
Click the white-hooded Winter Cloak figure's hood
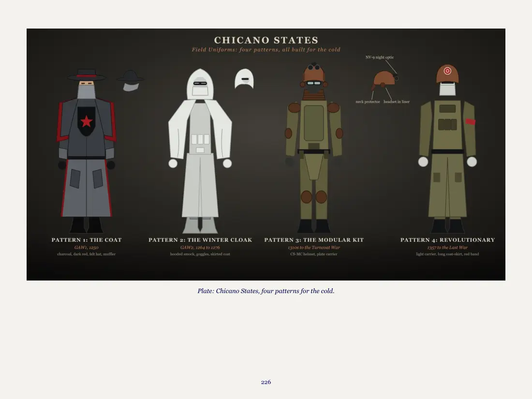click(x=200, y=84)
